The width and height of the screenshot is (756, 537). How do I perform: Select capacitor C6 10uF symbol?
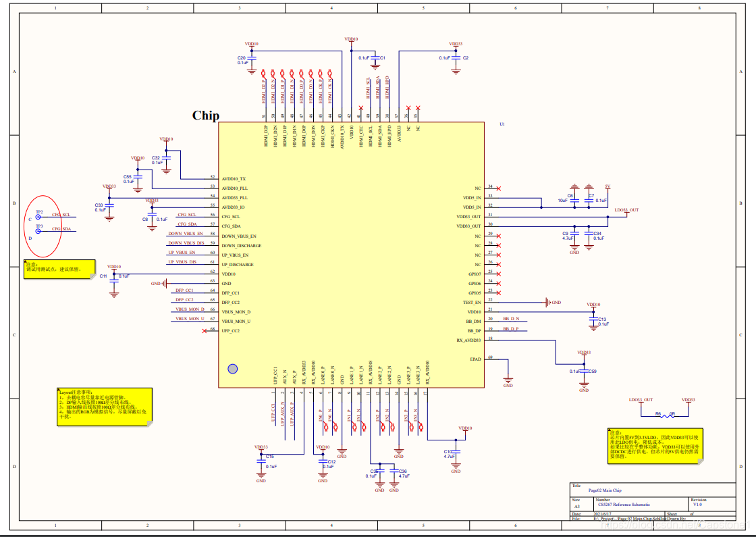point(574,200)
